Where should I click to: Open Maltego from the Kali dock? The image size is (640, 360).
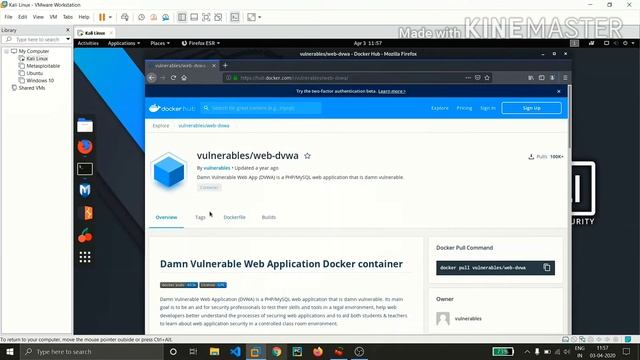(x=85, y=190)
